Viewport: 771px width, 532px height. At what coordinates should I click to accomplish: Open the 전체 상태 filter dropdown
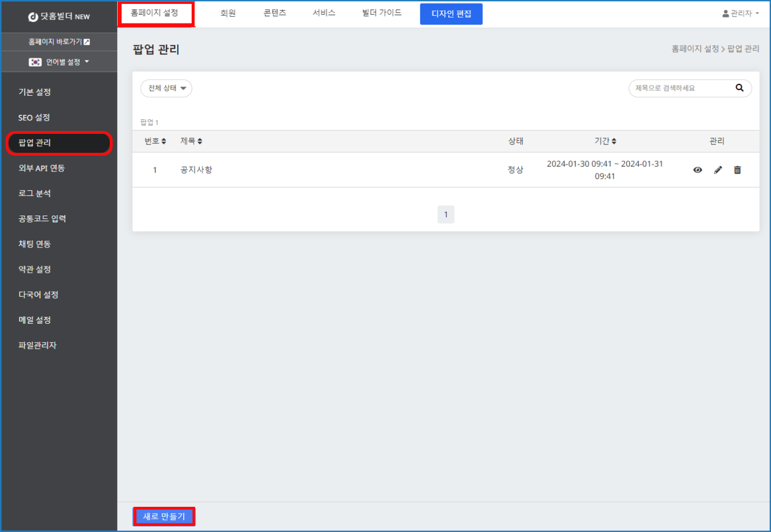166,88
